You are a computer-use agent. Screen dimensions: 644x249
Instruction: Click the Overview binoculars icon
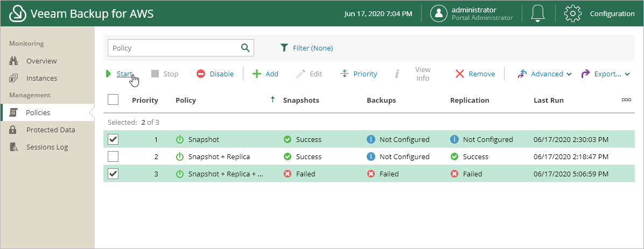tap(13, 61)
